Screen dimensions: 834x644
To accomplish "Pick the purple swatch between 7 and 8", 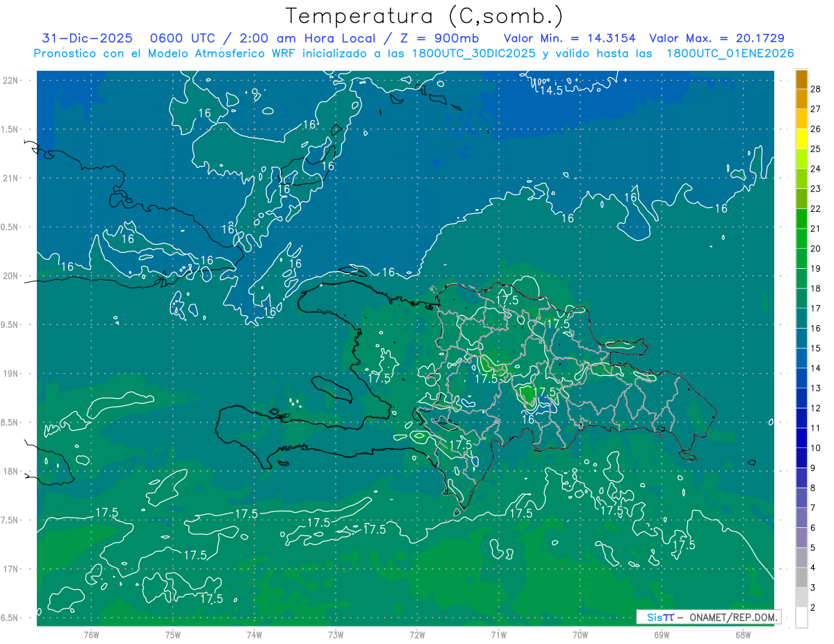I will coord(801,497).
